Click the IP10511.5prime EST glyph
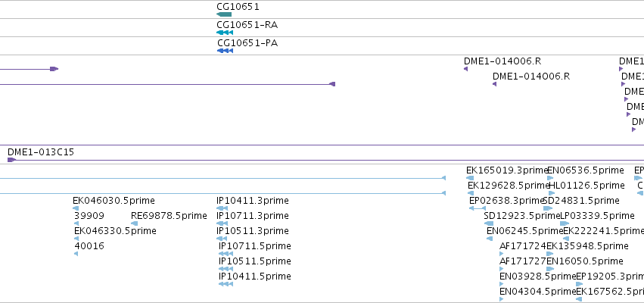 click(226, 268)
